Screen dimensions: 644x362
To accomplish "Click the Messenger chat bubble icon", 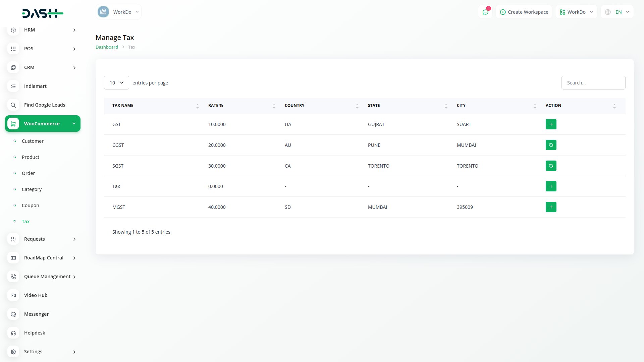I will click(13, 314).
